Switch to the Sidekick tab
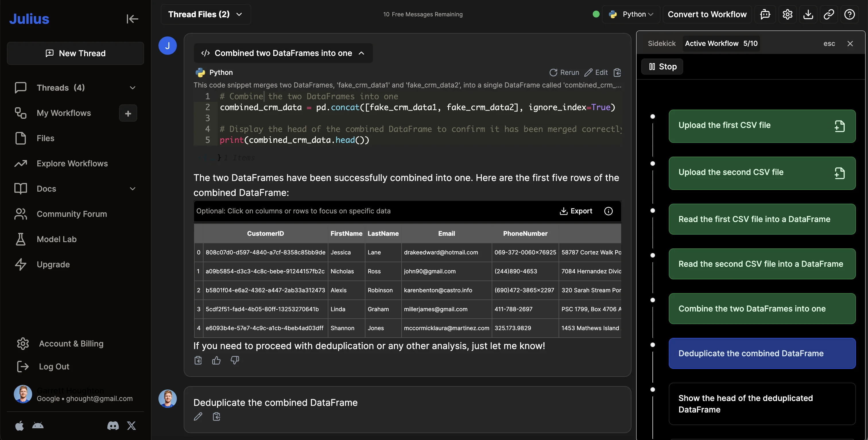868x440 pixels. point(661,43)
